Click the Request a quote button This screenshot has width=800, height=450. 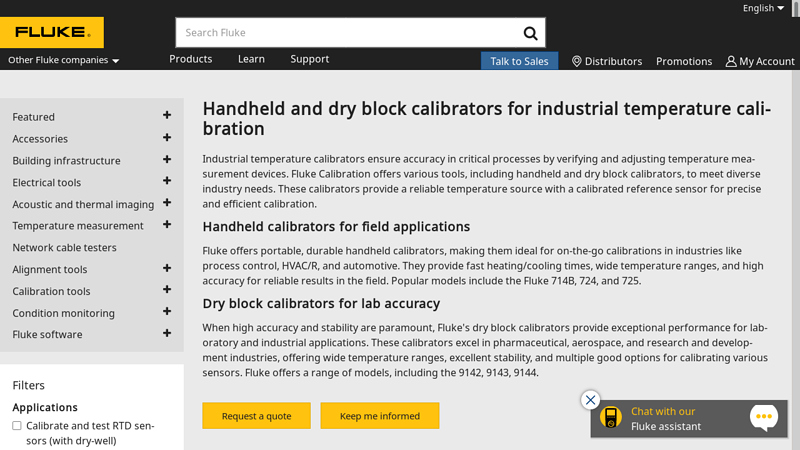(256, 416)
